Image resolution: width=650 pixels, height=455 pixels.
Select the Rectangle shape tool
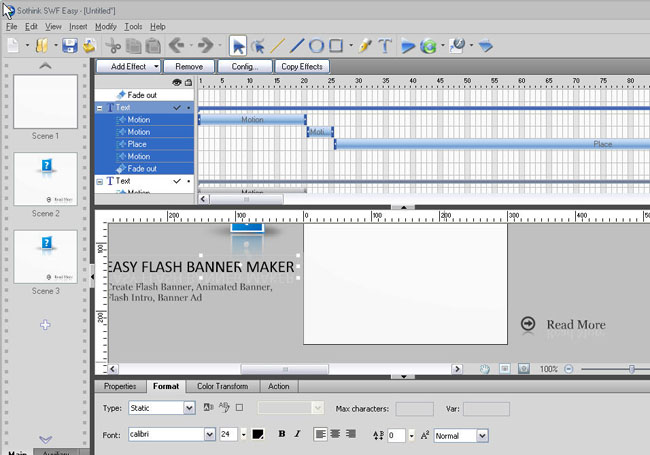(x=336, y=45)
